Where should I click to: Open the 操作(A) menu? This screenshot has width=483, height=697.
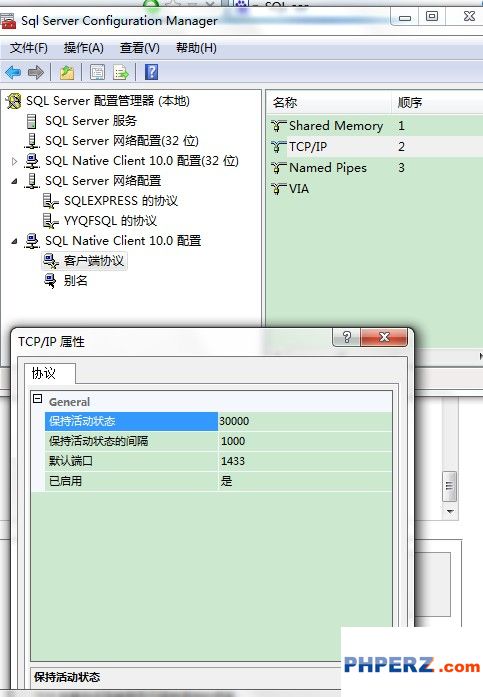click(84, 48)
